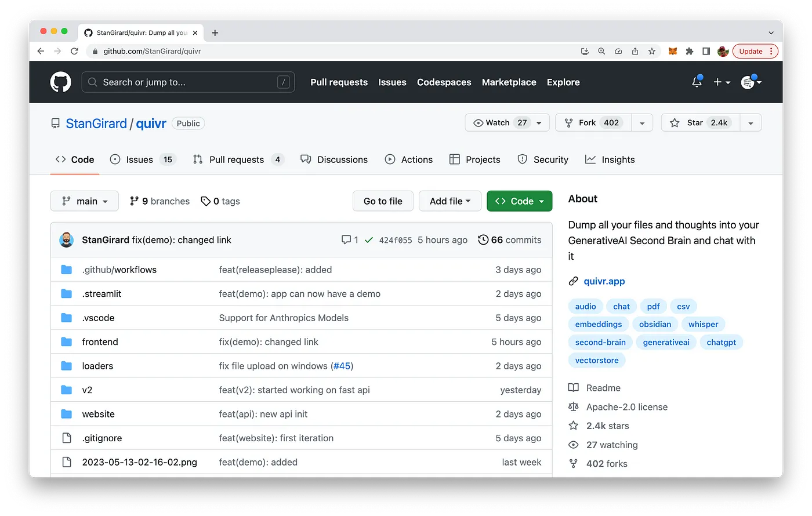Open the quivr.app website link
The height and width of the screenshot is (516, 812).
604,281
